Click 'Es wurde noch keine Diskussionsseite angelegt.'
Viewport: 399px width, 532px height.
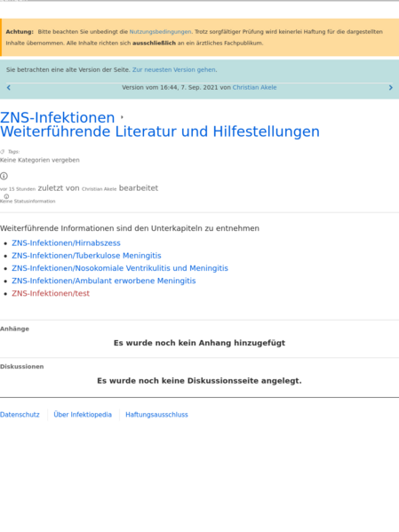199,381
